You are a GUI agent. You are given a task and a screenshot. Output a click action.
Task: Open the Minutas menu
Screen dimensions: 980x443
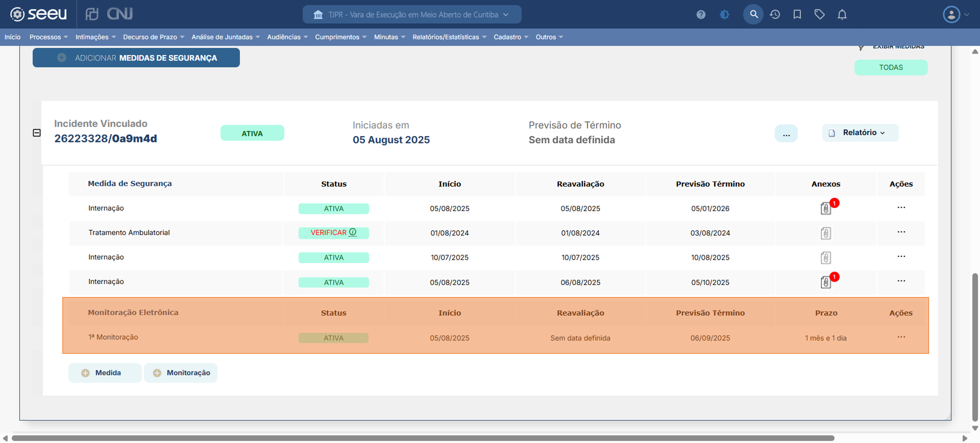pos(390,37)
